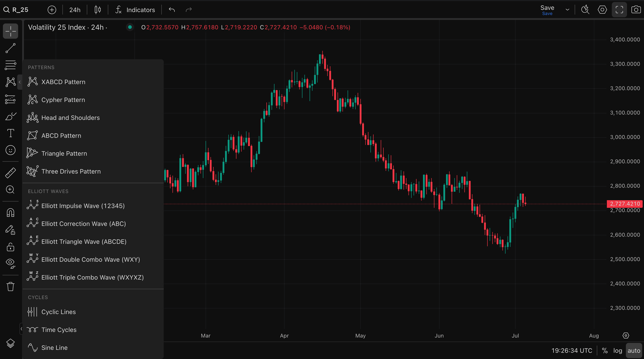Select the ruler measure tool
Image resolution: width=644 pixels, height=359 pixels.
(x=11, y=172)
